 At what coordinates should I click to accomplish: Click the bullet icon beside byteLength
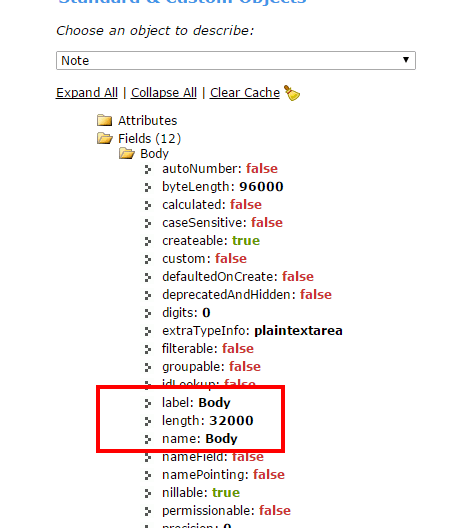[x=148, y=187]
